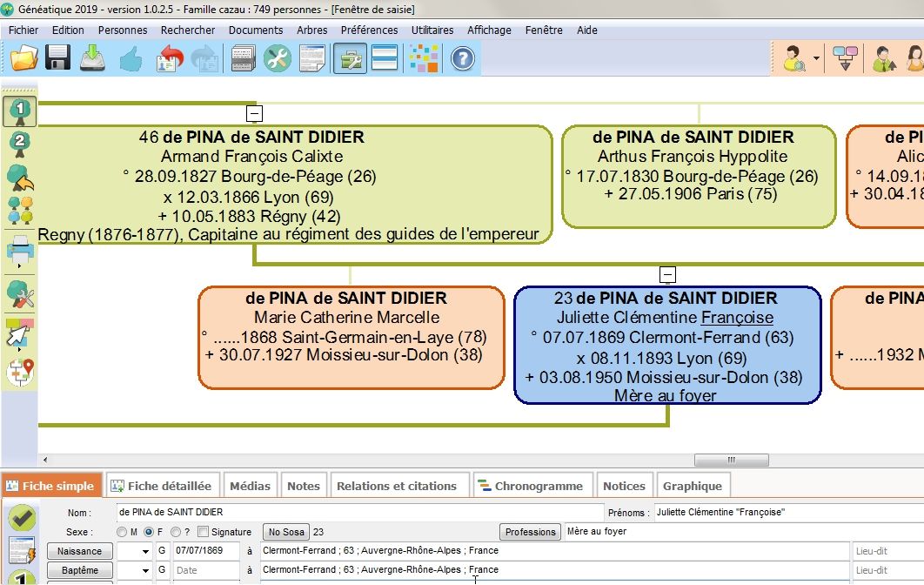Open the Help question mark icon

461,59
